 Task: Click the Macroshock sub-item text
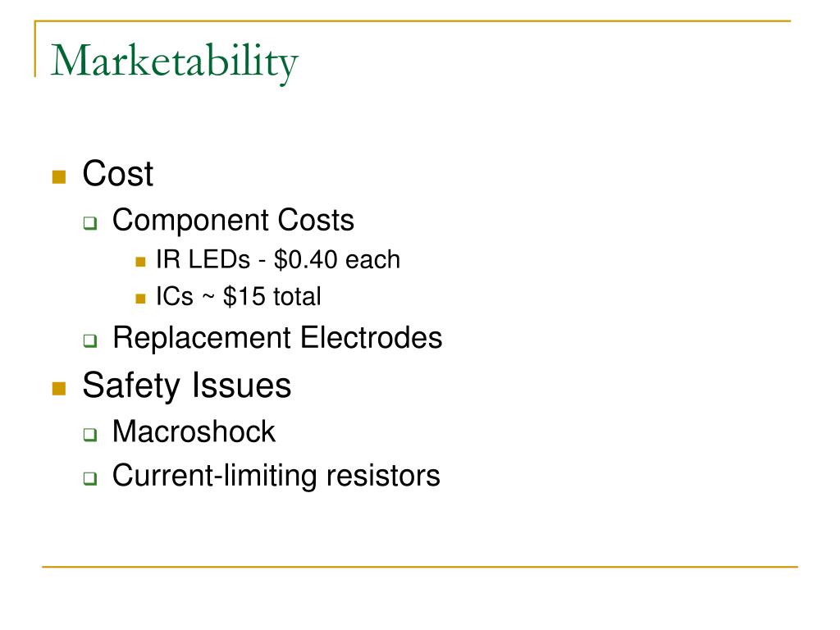(194, 431)
